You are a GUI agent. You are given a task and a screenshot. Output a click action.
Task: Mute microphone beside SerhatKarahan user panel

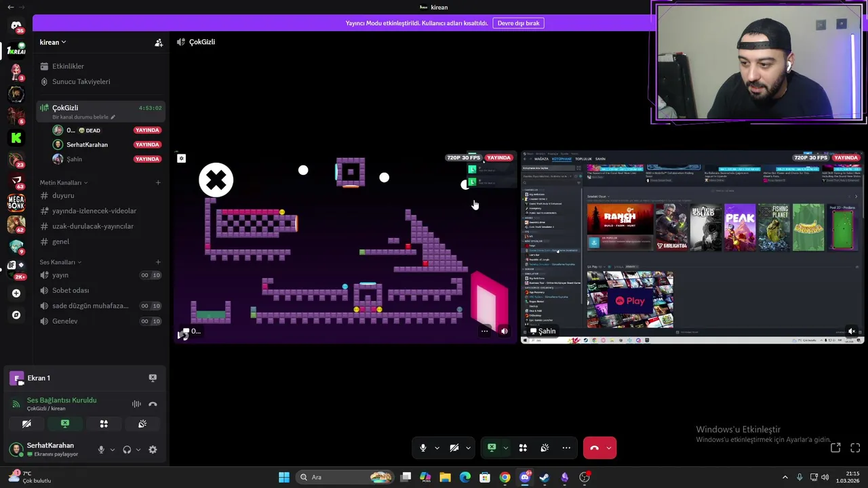coord(101,449)
